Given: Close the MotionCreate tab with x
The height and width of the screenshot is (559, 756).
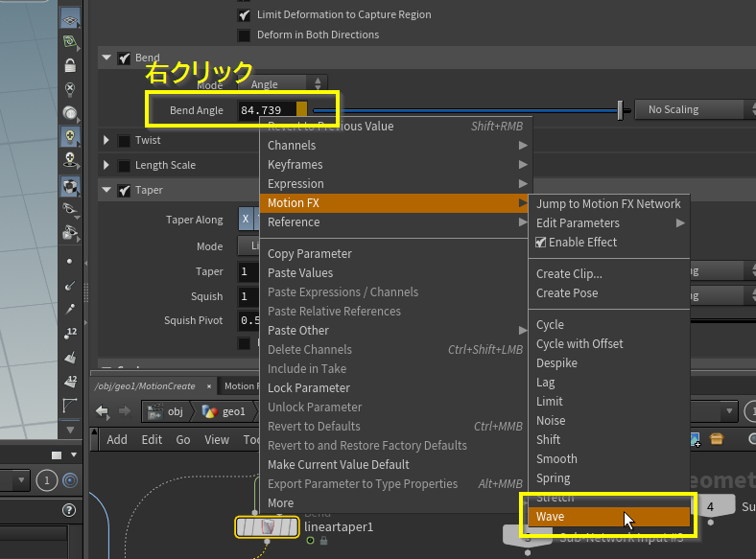Looking at the screenshot, I should point(209,386).
